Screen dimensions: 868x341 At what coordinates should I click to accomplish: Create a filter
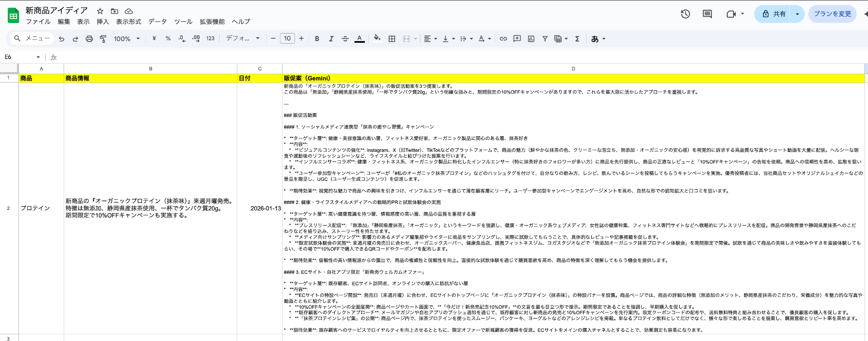point(545,39)
